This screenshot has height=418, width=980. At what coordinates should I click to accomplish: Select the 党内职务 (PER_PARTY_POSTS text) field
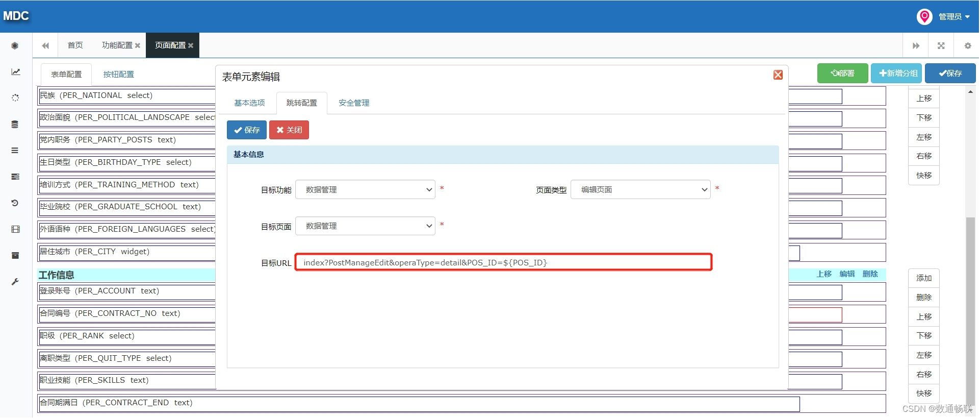[x=127, y=140]
